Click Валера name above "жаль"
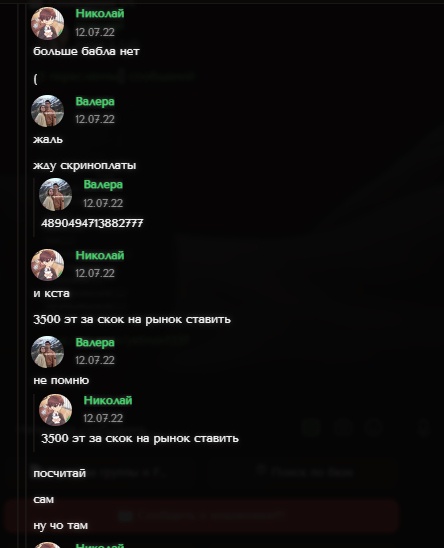Viewport: 444px width, 548px height. coord(95,101)
